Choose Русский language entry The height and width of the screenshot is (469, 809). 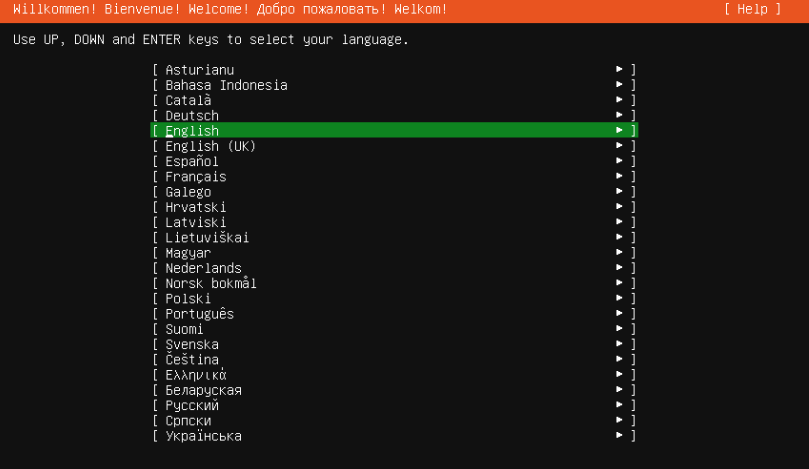[394, 405]
